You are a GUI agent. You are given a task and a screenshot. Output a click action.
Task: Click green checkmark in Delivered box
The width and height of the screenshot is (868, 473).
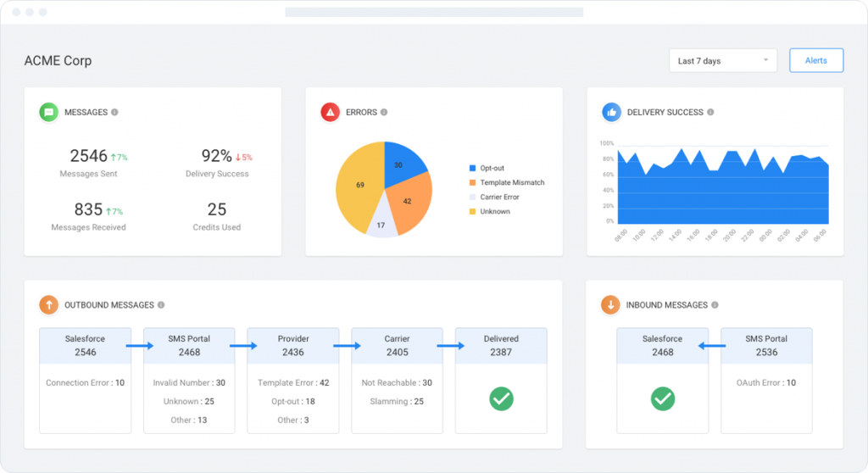501,398
